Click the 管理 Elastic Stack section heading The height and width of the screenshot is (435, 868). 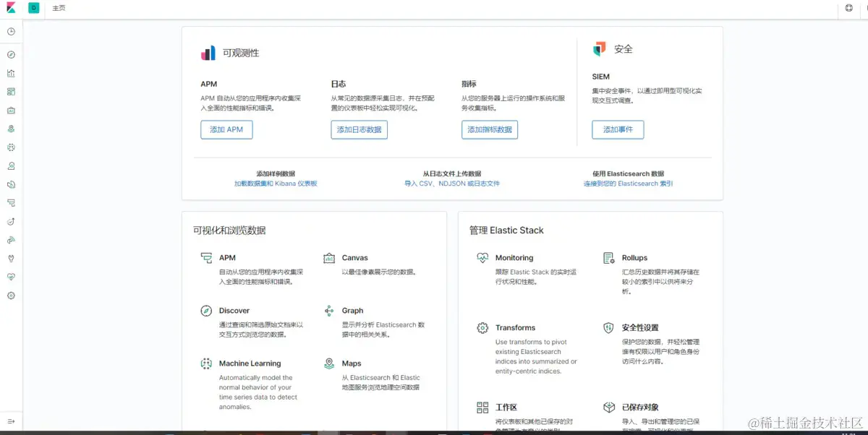tap(506, 231)
